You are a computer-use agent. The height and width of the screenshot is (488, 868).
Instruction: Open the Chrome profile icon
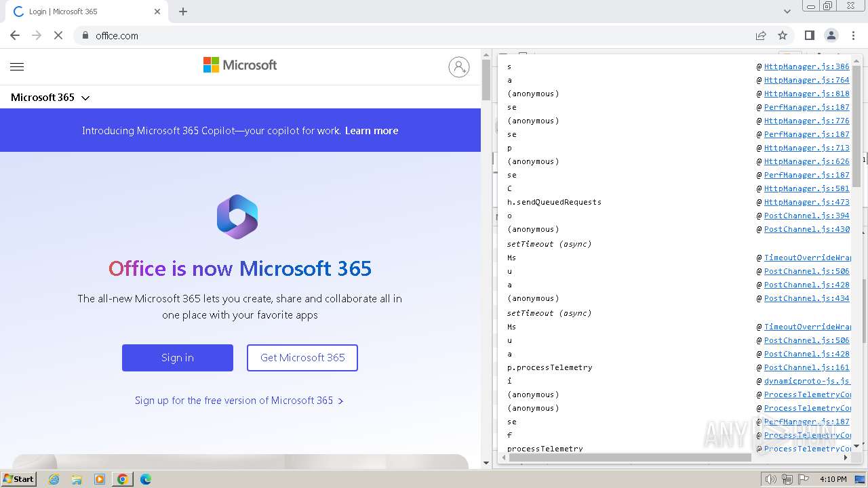click(x=831, y=35)
